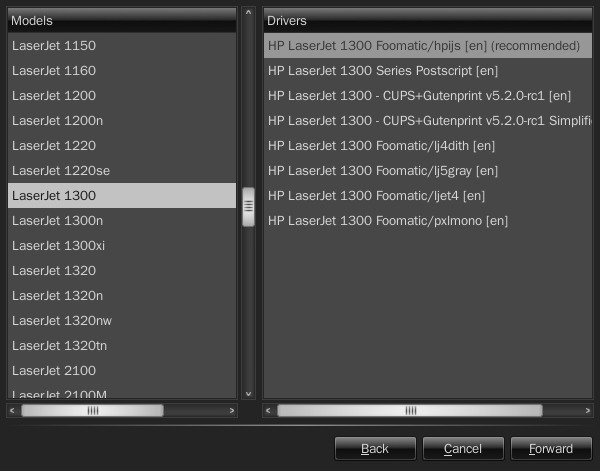
Task: Choose LaserJet 1200 model
Action: pyautogui.click(x=122, y=96)
